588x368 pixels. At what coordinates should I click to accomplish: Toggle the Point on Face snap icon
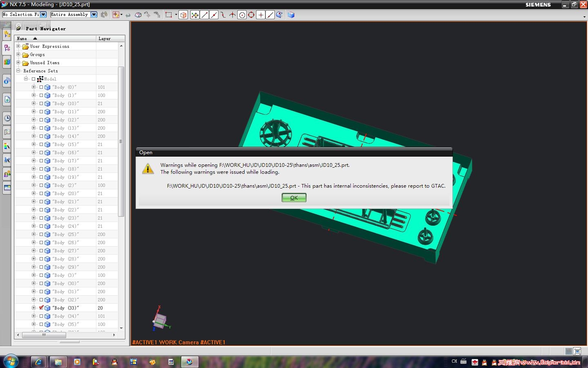(279, 15)
